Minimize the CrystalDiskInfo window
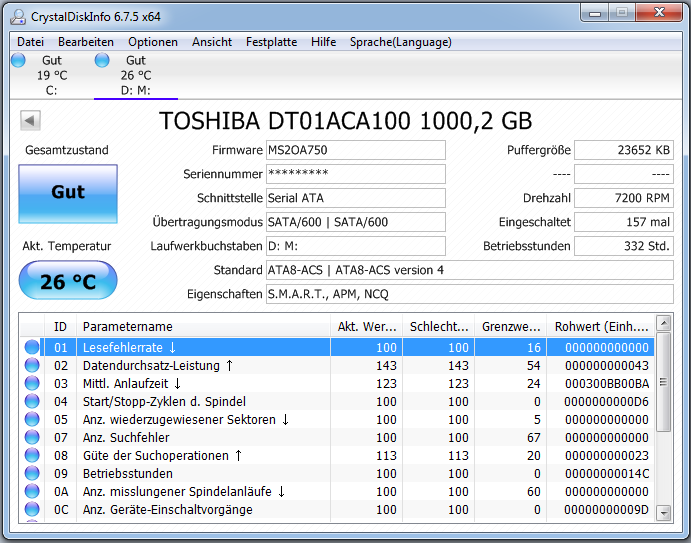Viewport: 691px width, 543px height. [595, 13]
